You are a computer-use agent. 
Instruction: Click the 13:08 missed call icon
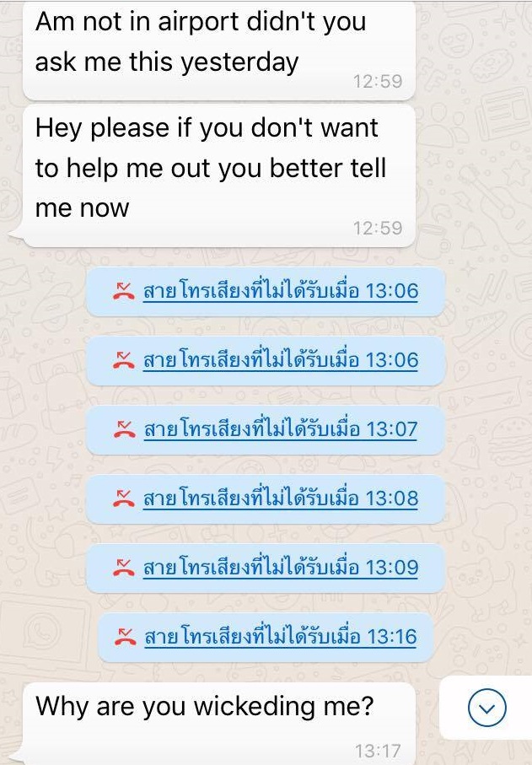click(124, 498)
